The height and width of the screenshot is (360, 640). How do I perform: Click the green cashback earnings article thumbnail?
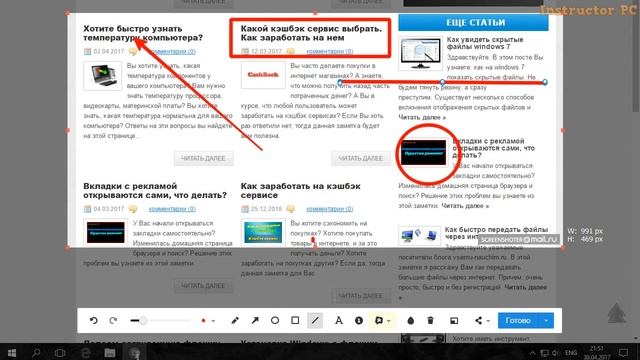click(263, 233)
